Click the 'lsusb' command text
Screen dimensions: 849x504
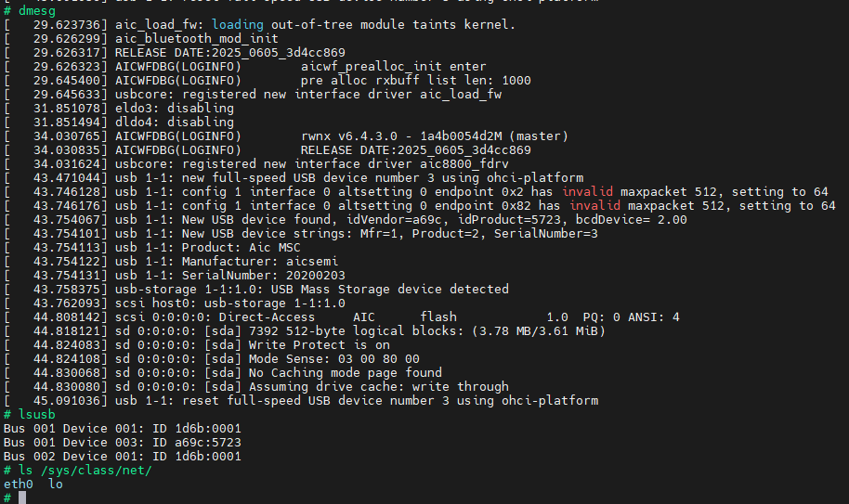37,414
